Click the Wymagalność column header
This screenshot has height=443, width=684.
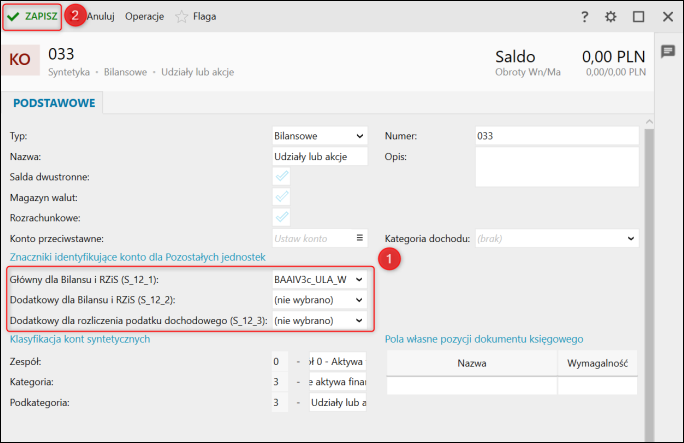[597, 363]
